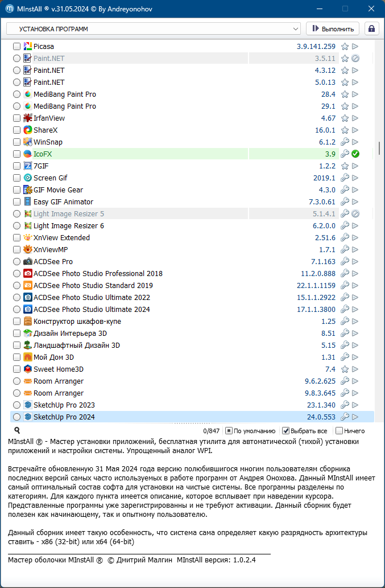Check the Screen Gif checkbox

tap(16, 178)
